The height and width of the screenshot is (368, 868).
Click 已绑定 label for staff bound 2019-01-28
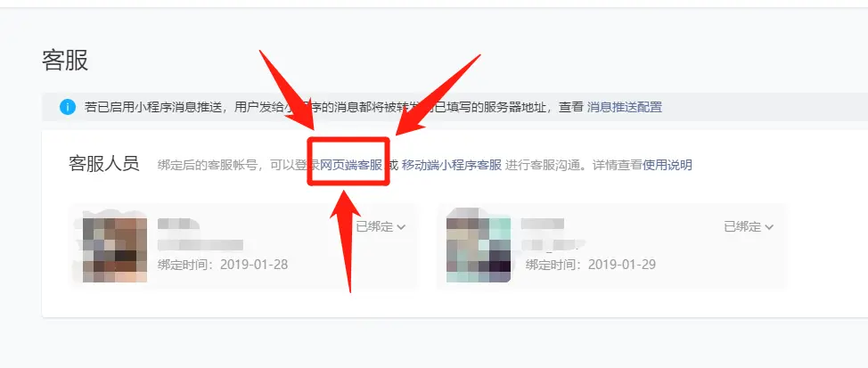(374, 227)
